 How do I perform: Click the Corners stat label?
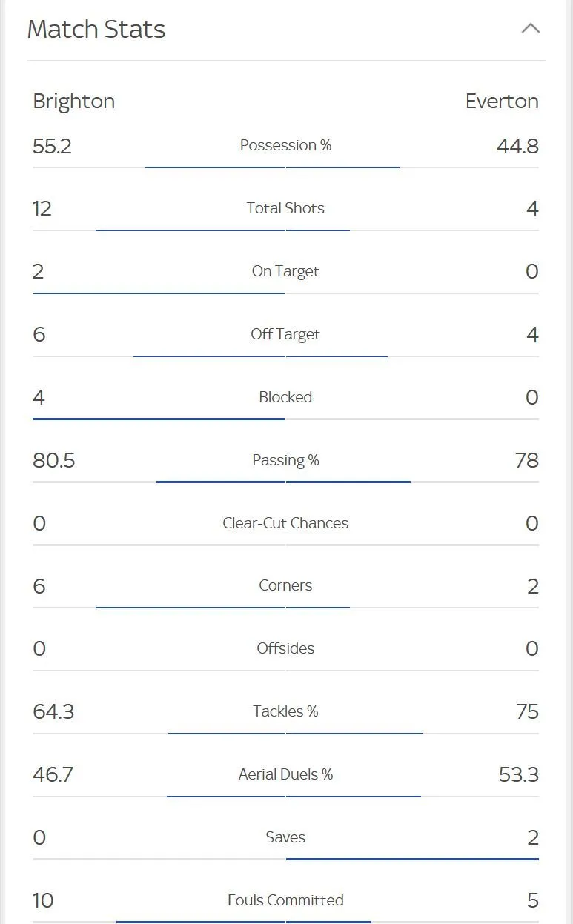[x=285, y=585]
